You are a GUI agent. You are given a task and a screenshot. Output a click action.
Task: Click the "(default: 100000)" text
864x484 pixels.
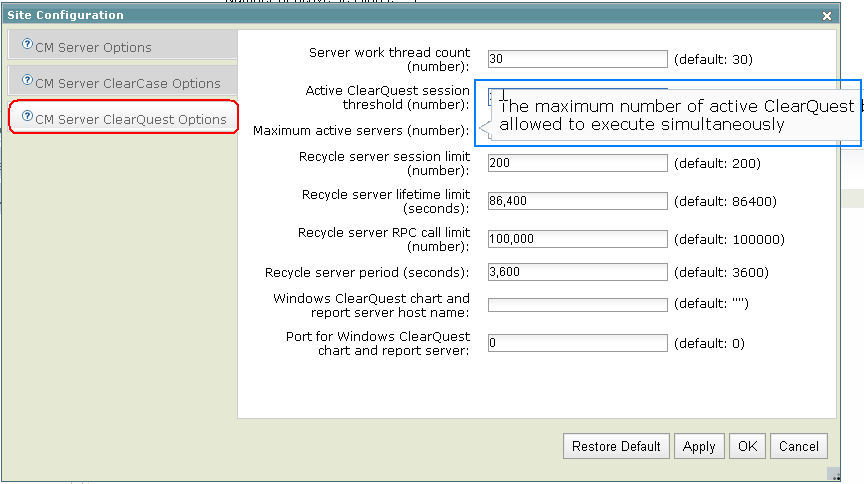729,240
